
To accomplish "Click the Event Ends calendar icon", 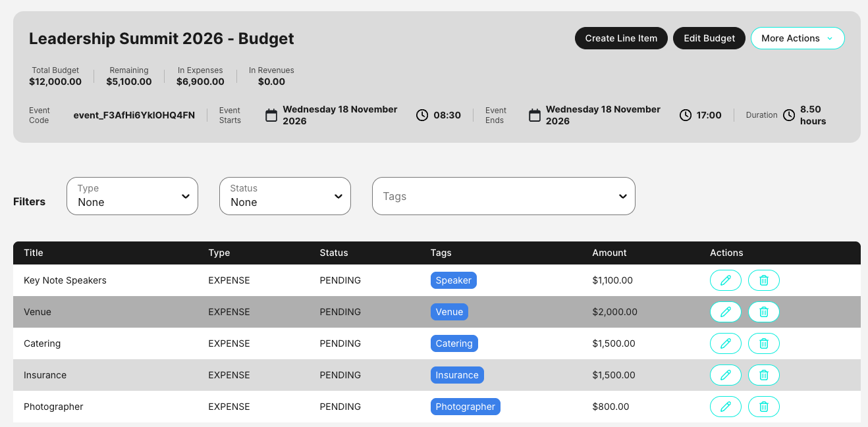I will [535, 115].
